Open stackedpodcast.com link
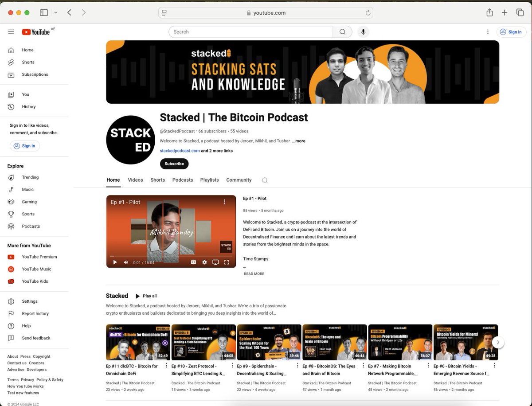This screenshot has width=532, height=406. coord(180,151)
